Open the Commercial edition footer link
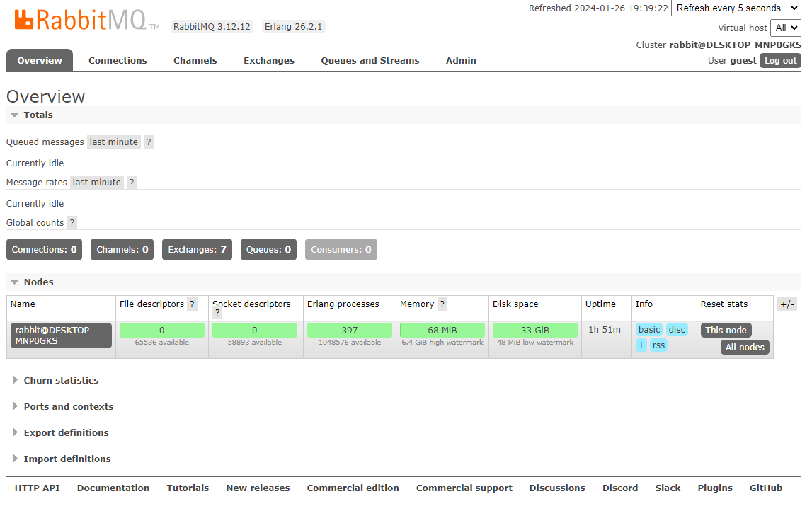 pyautogui.click(x=353, y=488)
